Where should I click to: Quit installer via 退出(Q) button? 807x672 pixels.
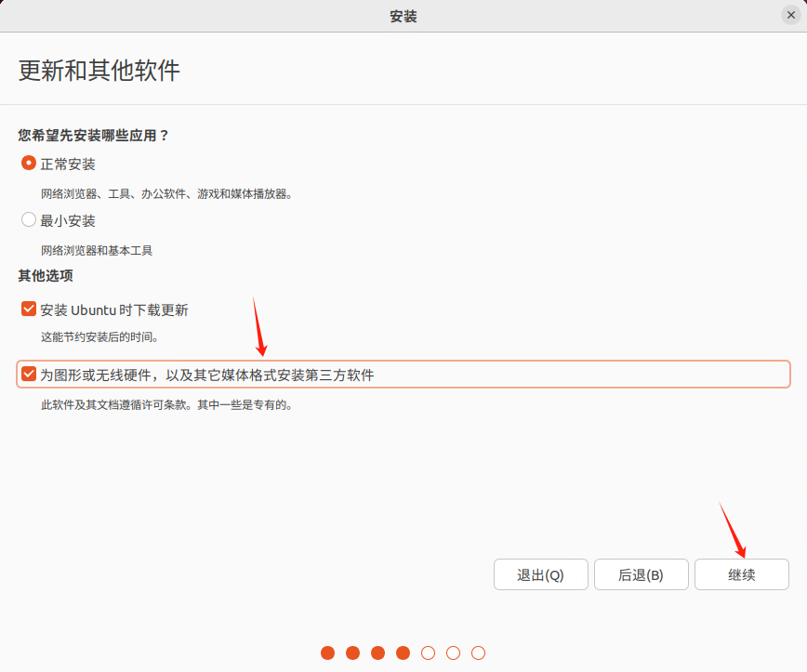pyautogui.click(x=541, y=574)
